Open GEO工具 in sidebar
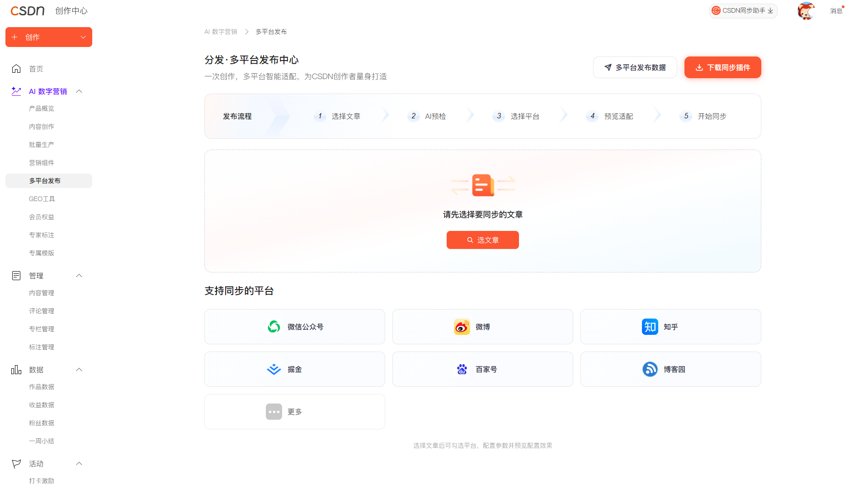 coord(42,199)
